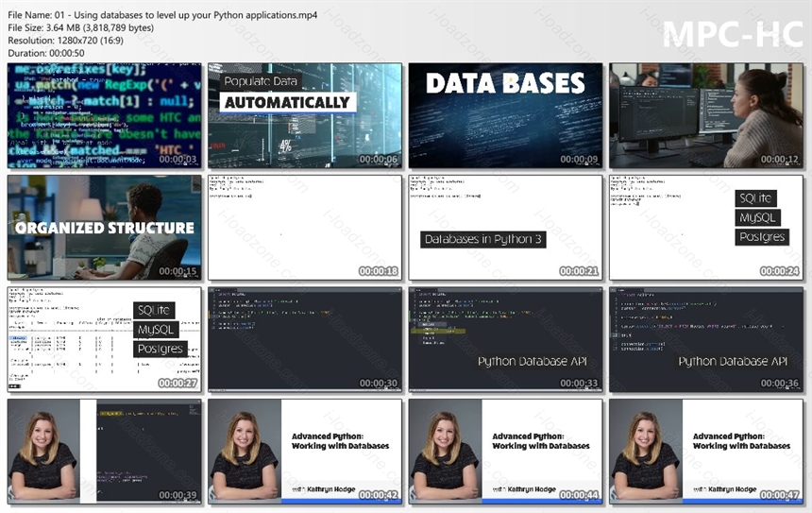Select the frame stamped 00:00:24
Viewport: 812px width, 513px height.
(706, 228)
